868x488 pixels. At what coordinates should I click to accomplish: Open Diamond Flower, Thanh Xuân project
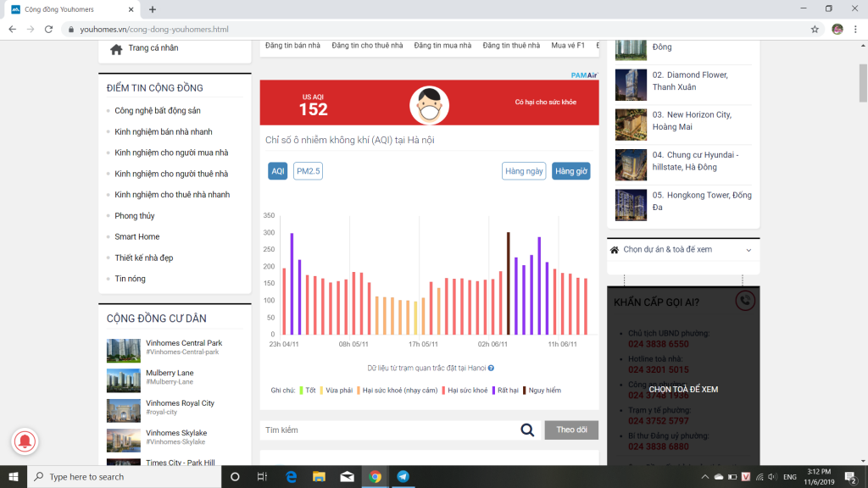pyautogui.click(x=690, y=80)
